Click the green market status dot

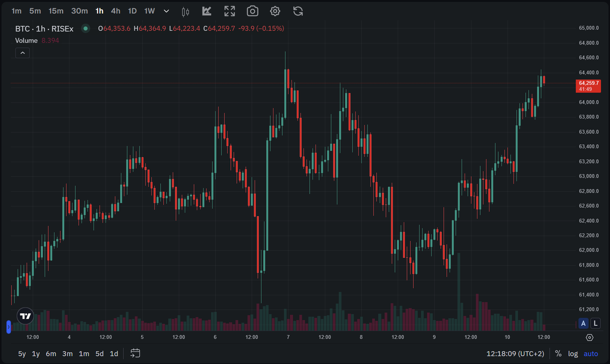click(85, 28)
